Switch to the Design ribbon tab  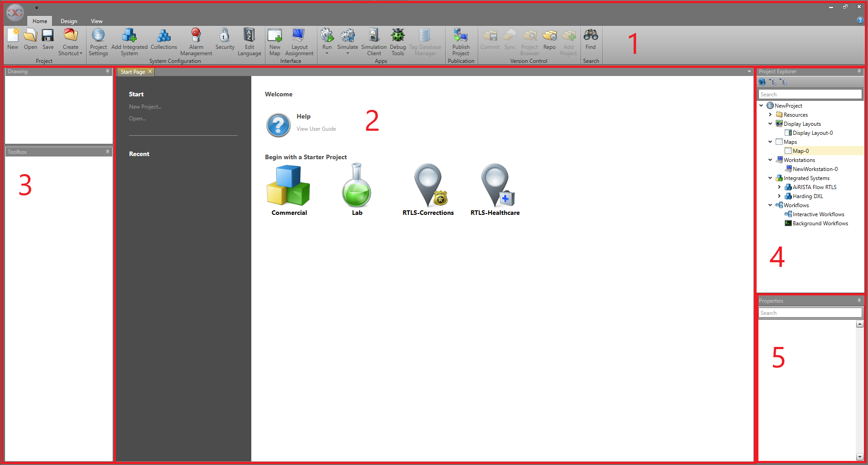pyautogui.click(x=69, y=21)
